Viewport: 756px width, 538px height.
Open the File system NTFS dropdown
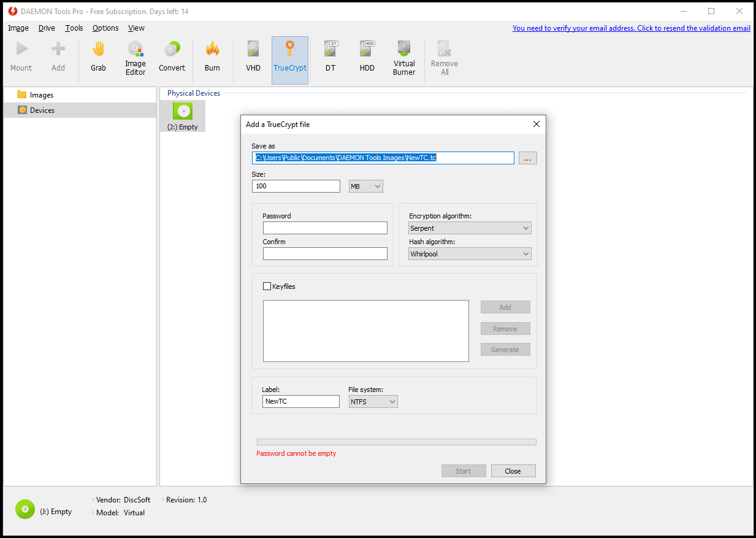pyautogui.click(x=373, y=402)
